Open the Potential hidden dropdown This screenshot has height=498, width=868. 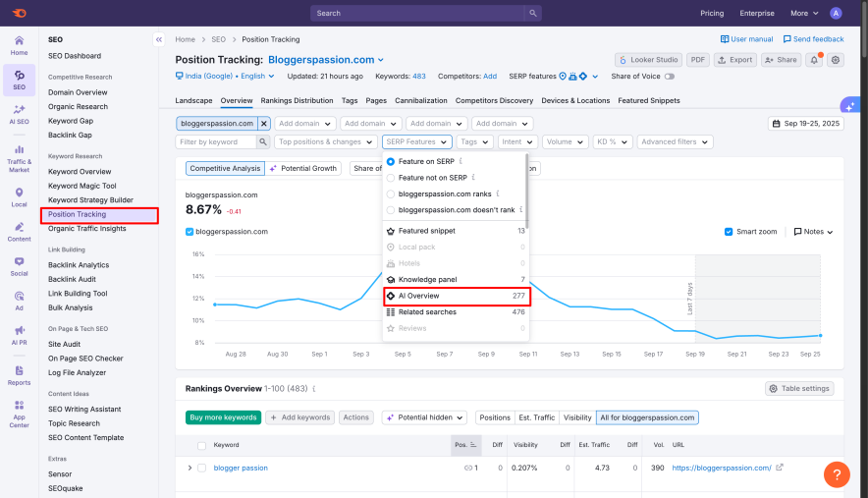click(x=424, y=417)
